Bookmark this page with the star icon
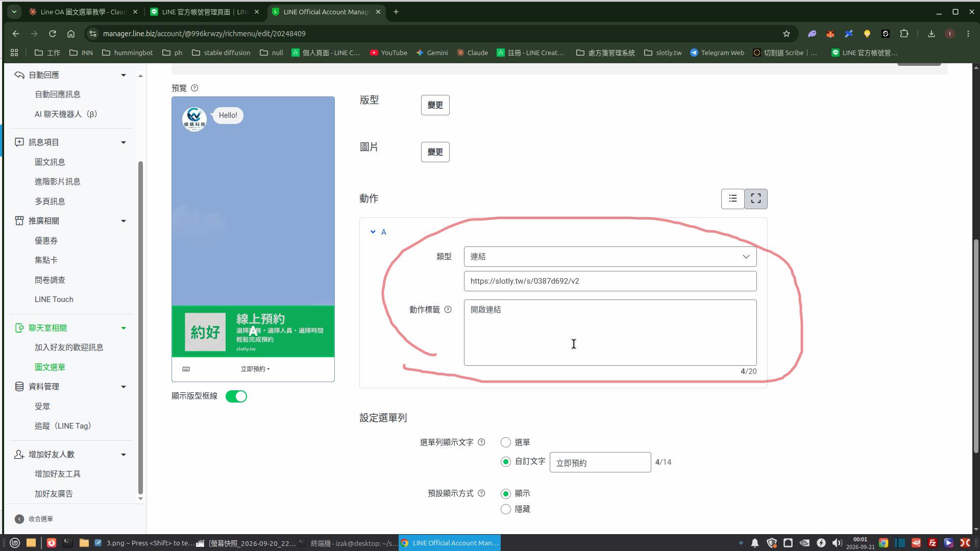 pyautogui.click(x=787, y=34)
